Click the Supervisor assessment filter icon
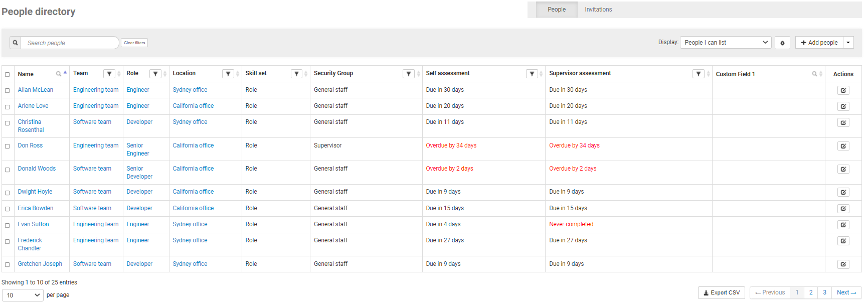868x302 pixels. [698, 74]
